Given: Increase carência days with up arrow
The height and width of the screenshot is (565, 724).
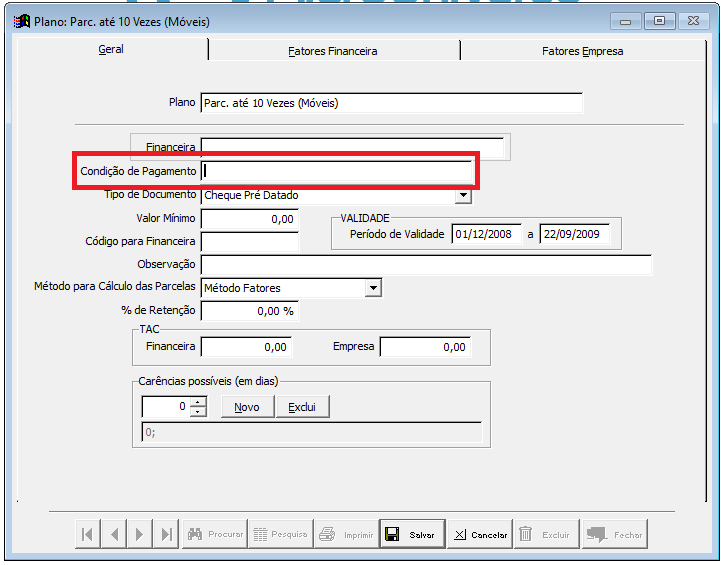Looking at the screenshot, I should coord(198,402).
